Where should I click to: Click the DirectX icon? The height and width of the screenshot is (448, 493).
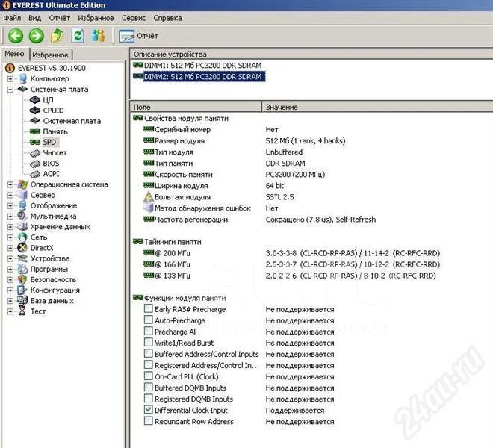coord(22,248)
